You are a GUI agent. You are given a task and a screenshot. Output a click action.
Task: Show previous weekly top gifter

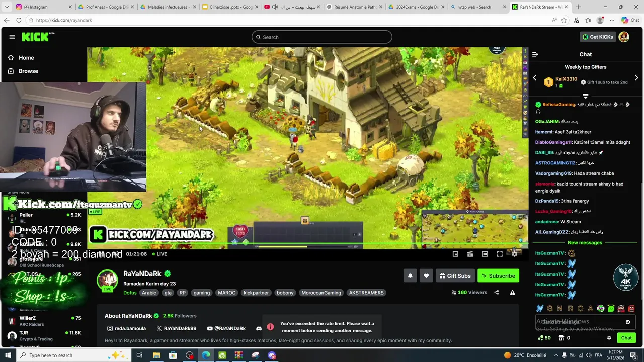(x=535, y=78)
